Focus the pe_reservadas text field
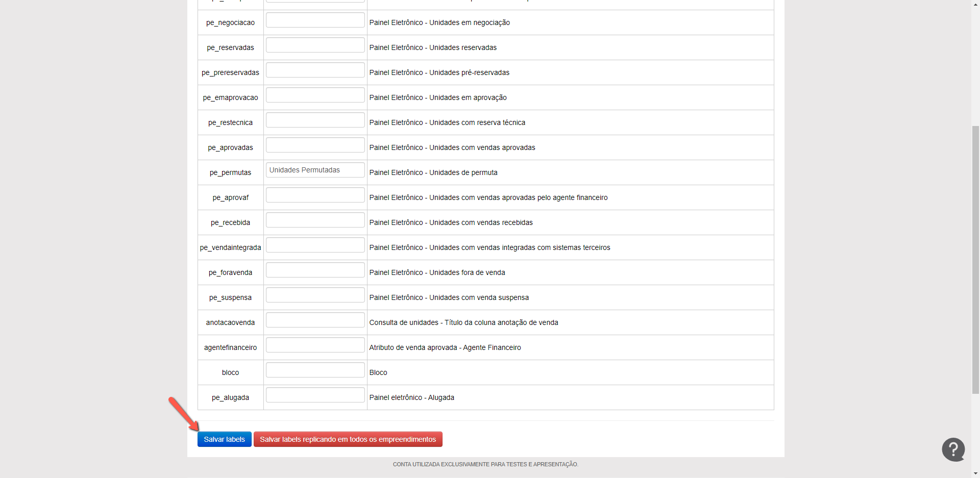 coord(315,45)
